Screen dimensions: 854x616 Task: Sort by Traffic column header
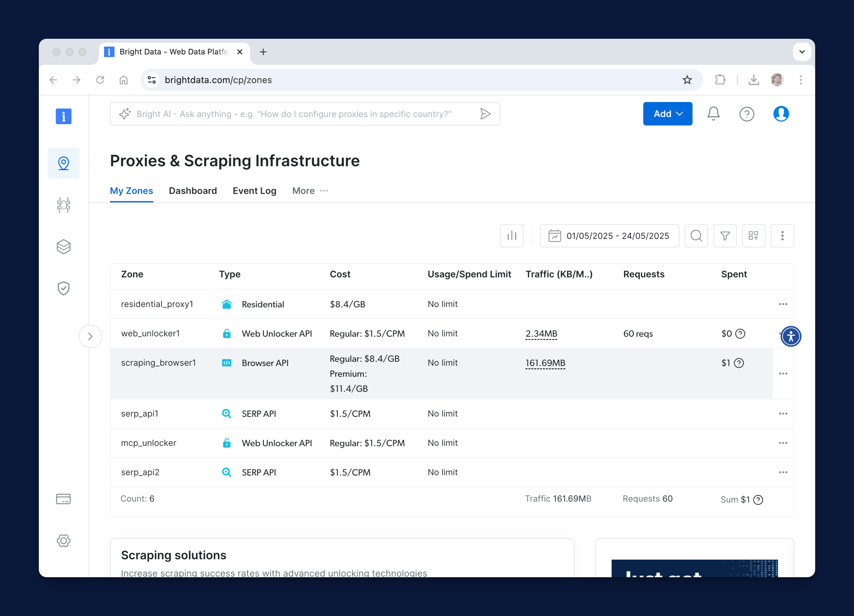pyautogui.click(x=559, y=274)
